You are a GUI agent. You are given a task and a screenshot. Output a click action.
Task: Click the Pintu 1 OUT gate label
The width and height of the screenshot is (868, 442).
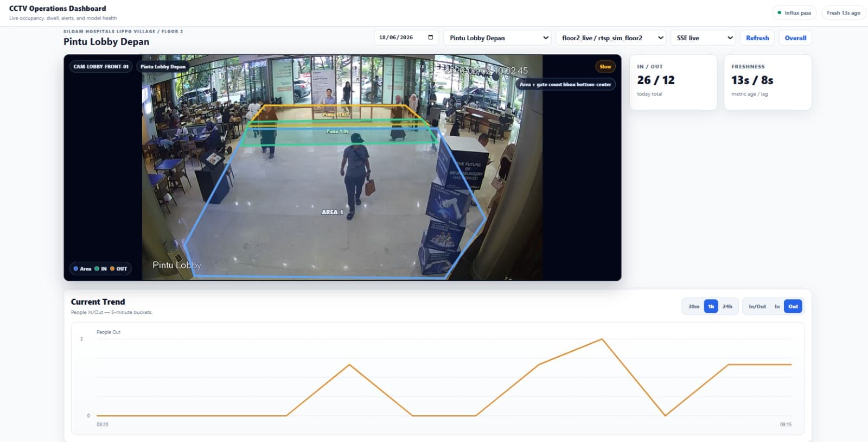[x=336, y=115]
